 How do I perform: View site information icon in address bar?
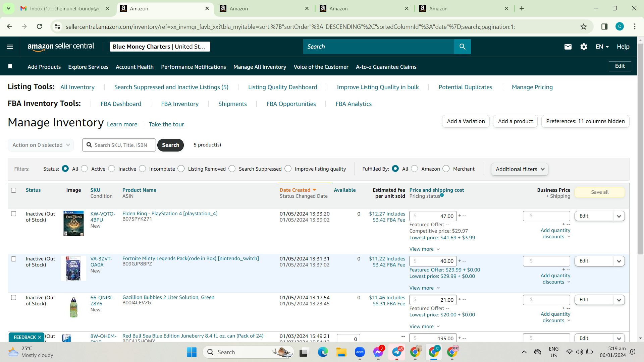[57, 26]
